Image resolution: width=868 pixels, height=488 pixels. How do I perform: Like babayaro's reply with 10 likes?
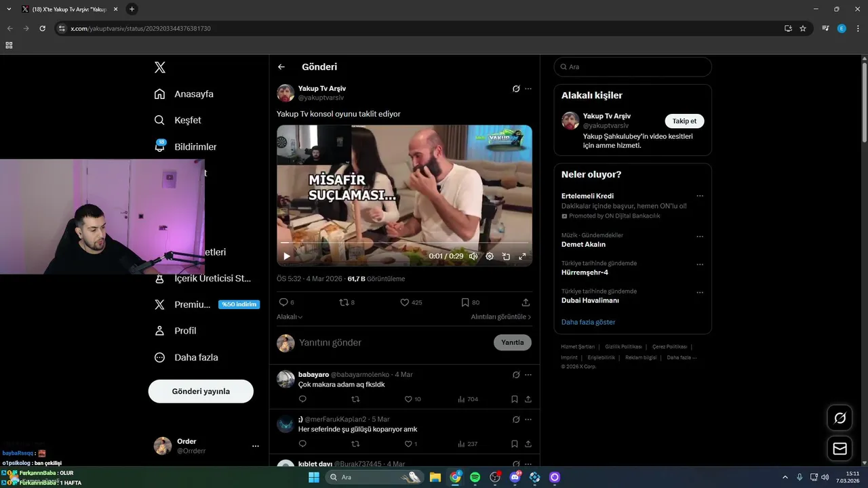(x=408, y=399)
